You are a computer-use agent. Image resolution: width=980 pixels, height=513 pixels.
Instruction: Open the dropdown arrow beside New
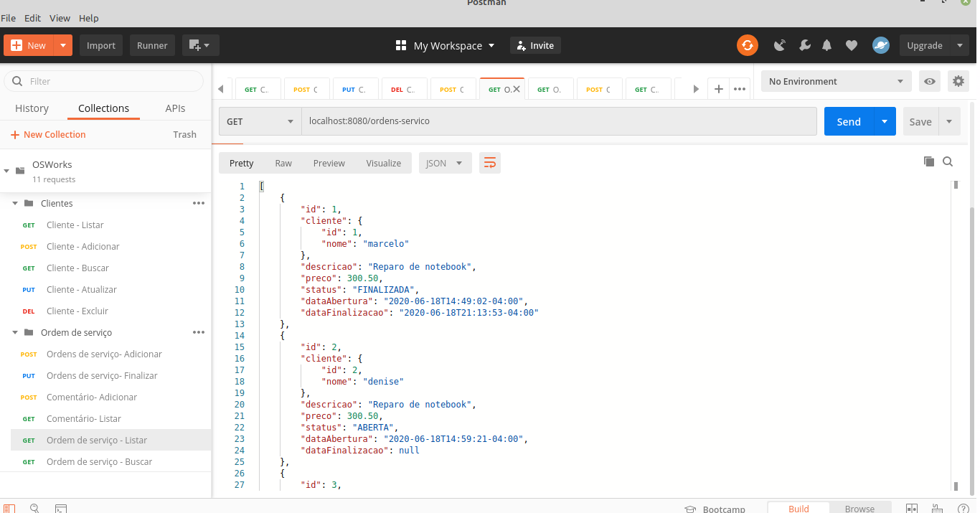point(63,45)
